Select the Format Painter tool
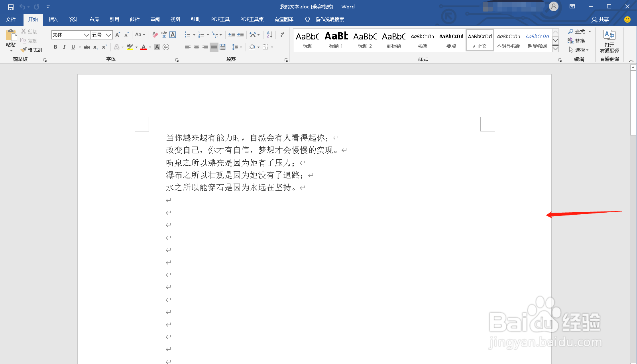Screen dimensions: 637x364 click(x=31, y=50)
